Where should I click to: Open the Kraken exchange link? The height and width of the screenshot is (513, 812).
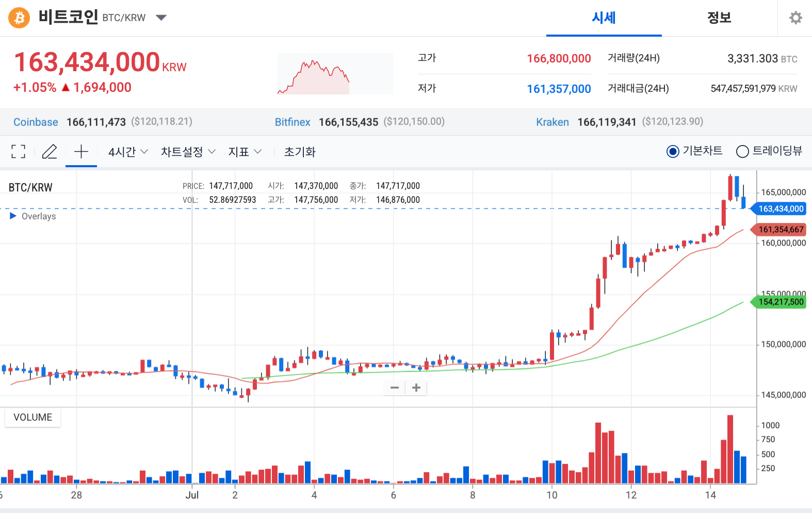tap(553, 122)
